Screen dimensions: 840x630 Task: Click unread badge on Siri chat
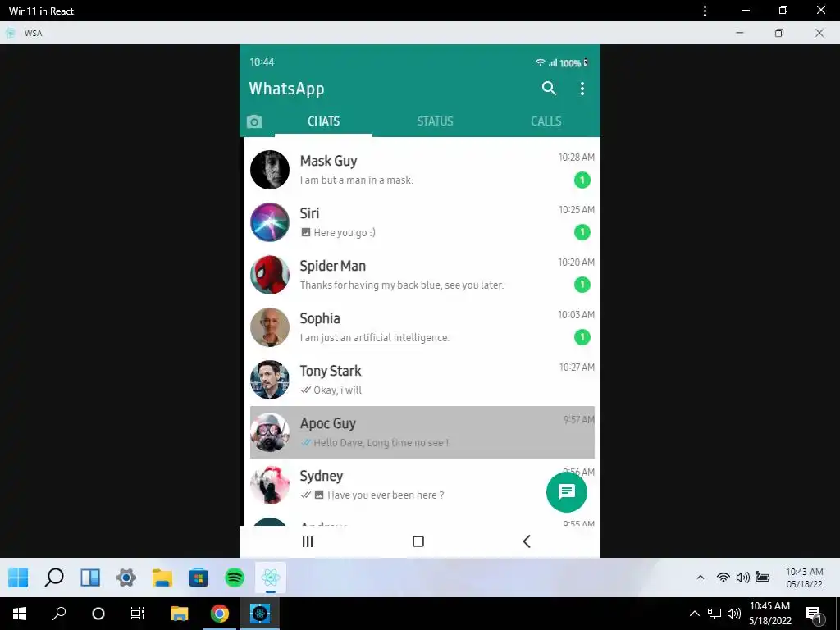tap(582, 232)
